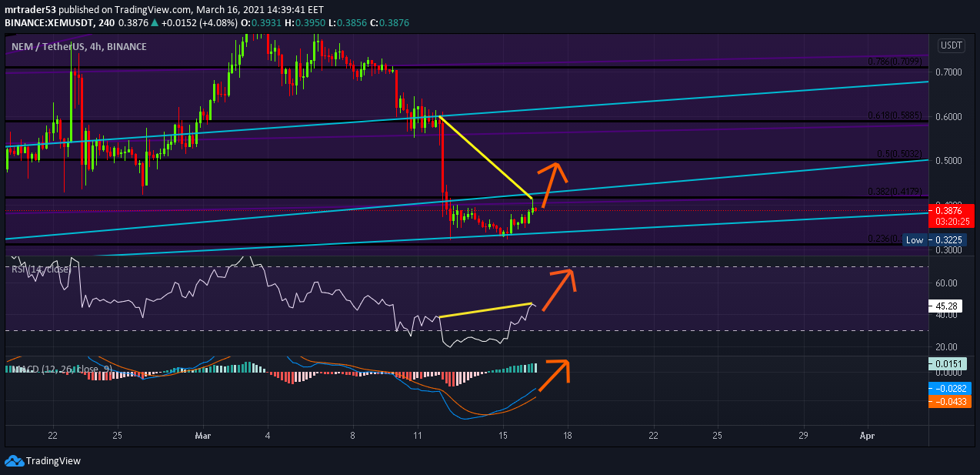Click the 18 date label on time axis

pyautogui.click(x=568, y=436)
